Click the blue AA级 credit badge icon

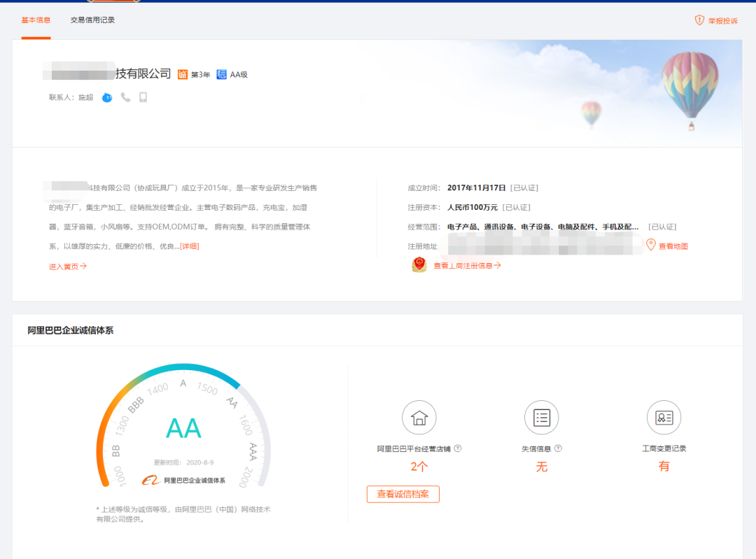(x=221, y=74)
